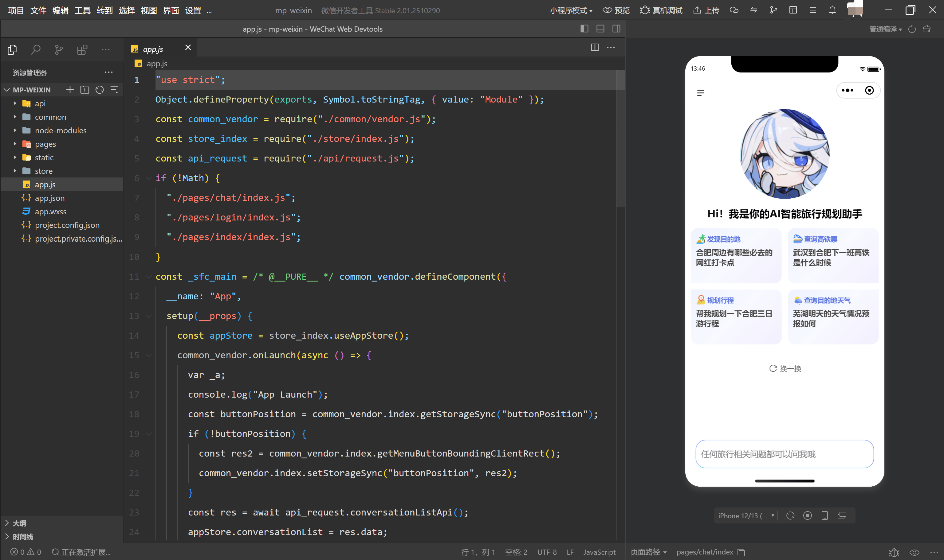Screen dimensions: 944x560
Task: Split the editor with split icon
Action: [595, 48]
